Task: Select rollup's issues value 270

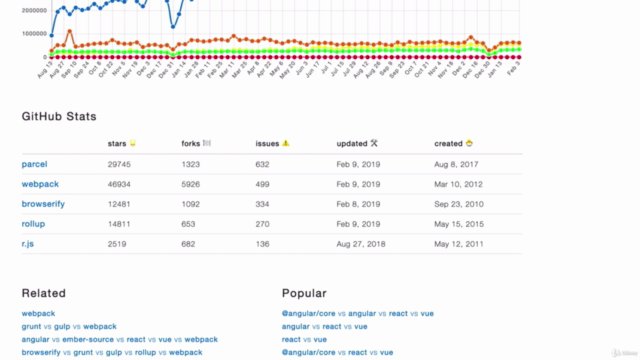Action: [262, 224]
